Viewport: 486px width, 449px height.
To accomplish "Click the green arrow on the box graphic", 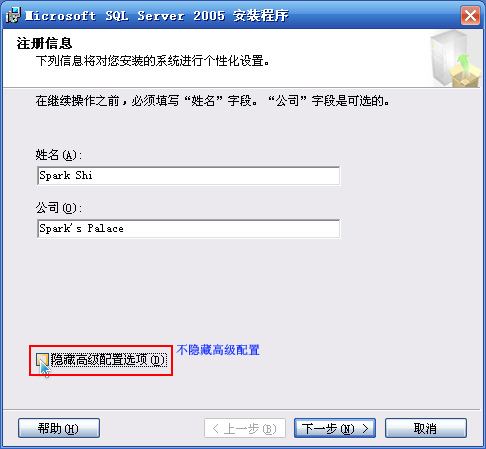I will pos(464,63).
